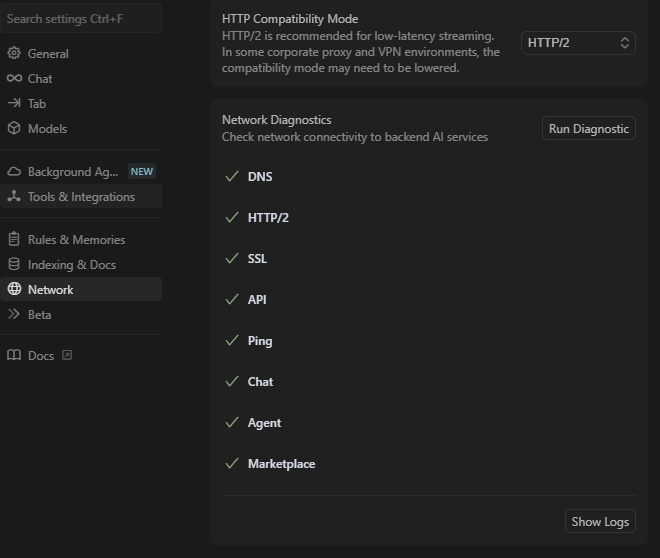Click the Rules & Memories clipboard icon
The image size is (660, 558).
[14, 240]
